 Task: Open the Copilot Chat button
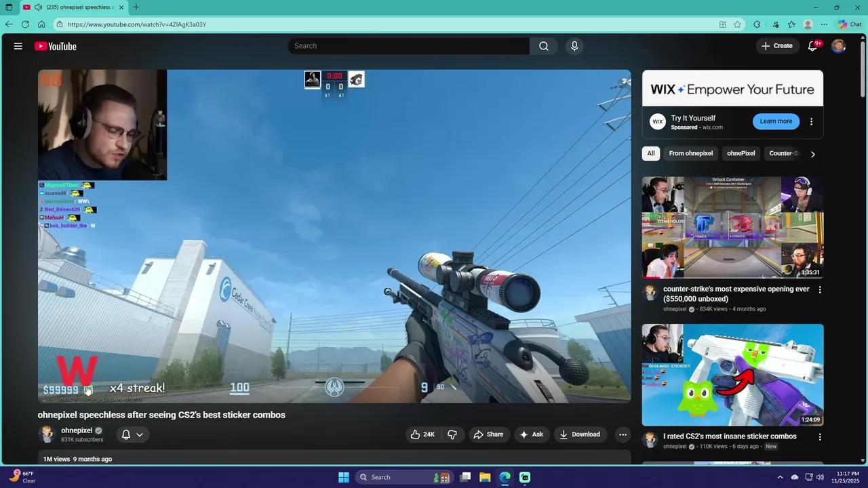click(x=849, y=24)
